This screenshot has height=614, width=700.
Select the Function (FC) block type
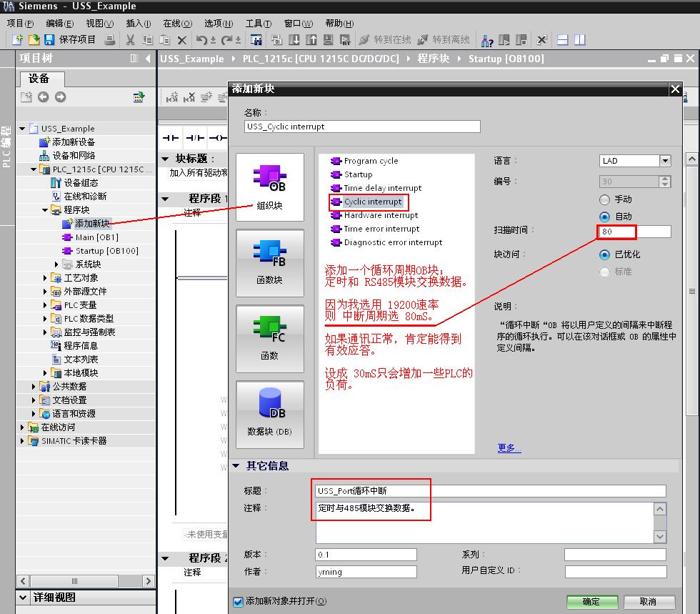point(270,339)
